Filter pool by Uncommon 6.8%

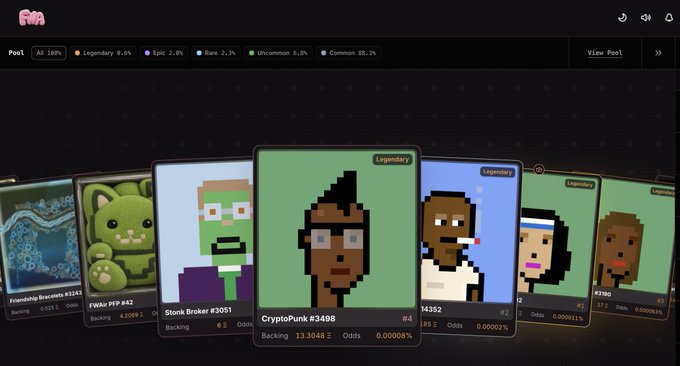tap(278, 53)
